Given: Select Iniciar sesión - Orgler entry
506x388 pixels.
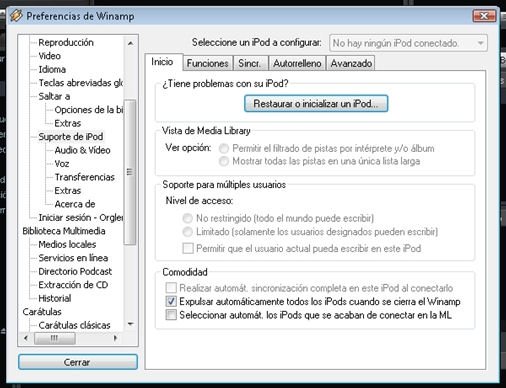Looking at the screenshot, I should 81,217.
